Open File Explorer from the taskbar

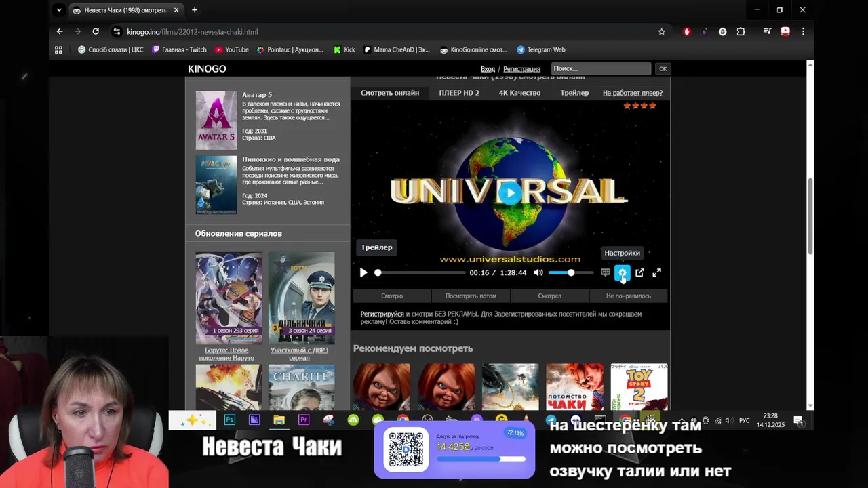[279, 420]
